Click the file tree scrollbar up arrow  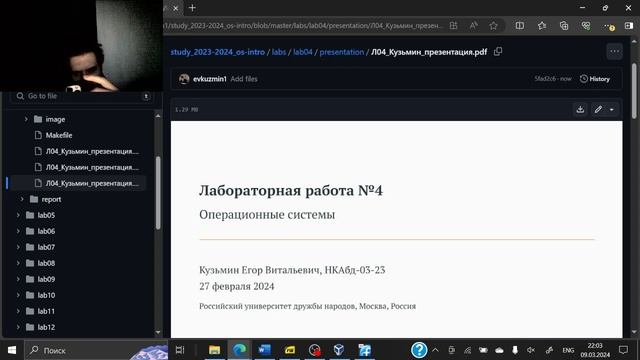click(x=158, y=116)
